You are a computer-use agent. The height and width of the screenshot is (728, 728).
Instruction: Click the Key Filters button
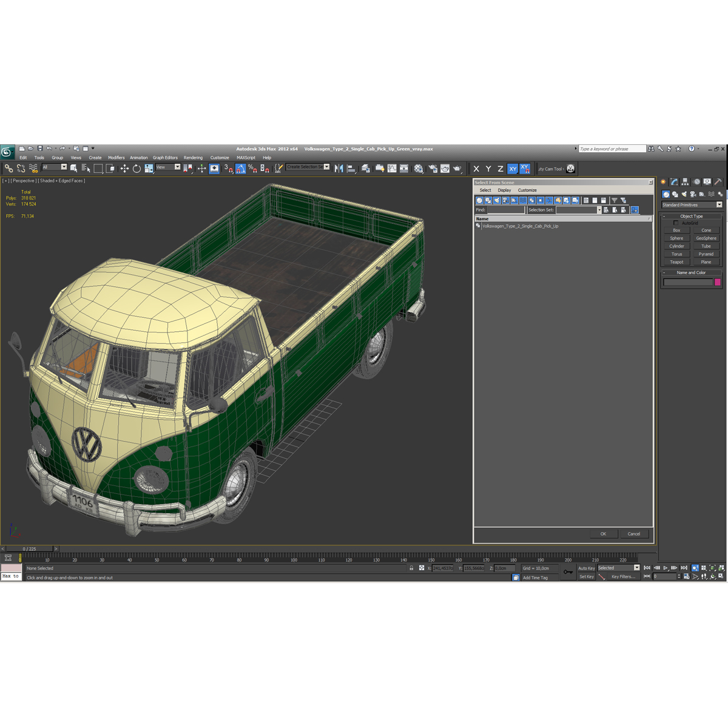tap(623, 576)
